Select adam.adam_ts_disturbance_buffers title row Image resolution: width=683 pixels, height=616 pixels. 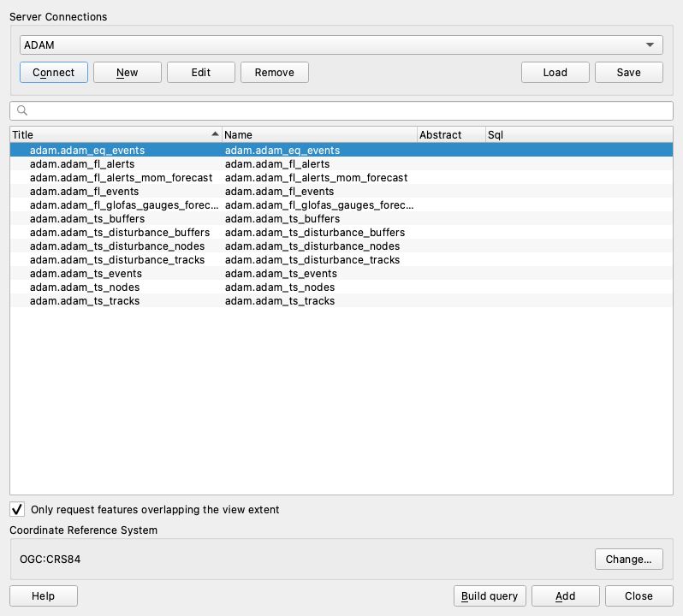coord(120,233)
